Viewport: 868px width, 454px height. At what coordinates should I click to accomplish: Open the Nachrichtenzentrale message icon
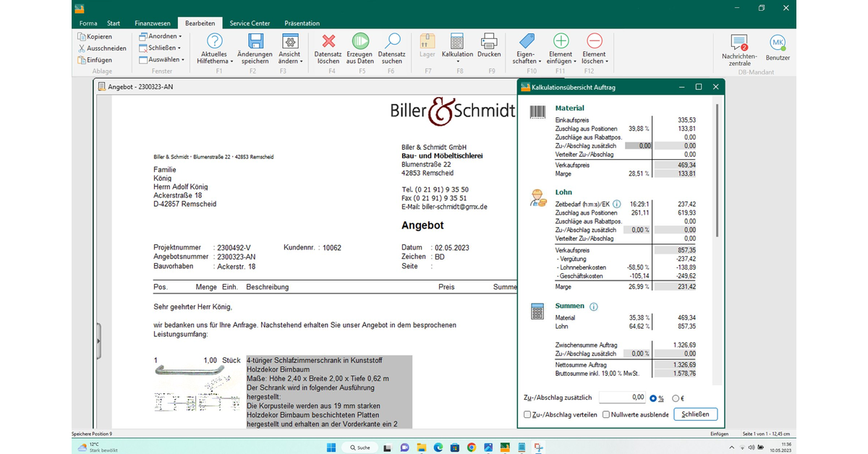click(739, 43)
